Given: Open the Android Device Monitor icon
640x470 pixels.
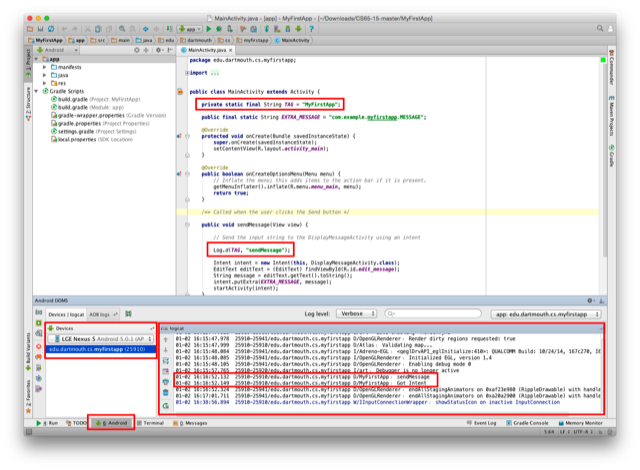Looking at the screenshot, I should [x=299, y=29].
